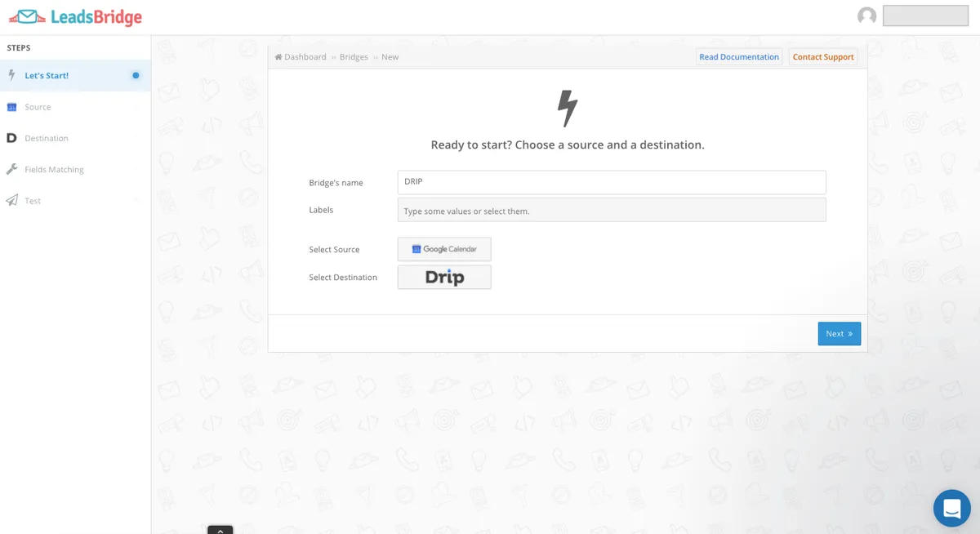
Task: Open the chat support bubble
Action: (x=952, y=509)
